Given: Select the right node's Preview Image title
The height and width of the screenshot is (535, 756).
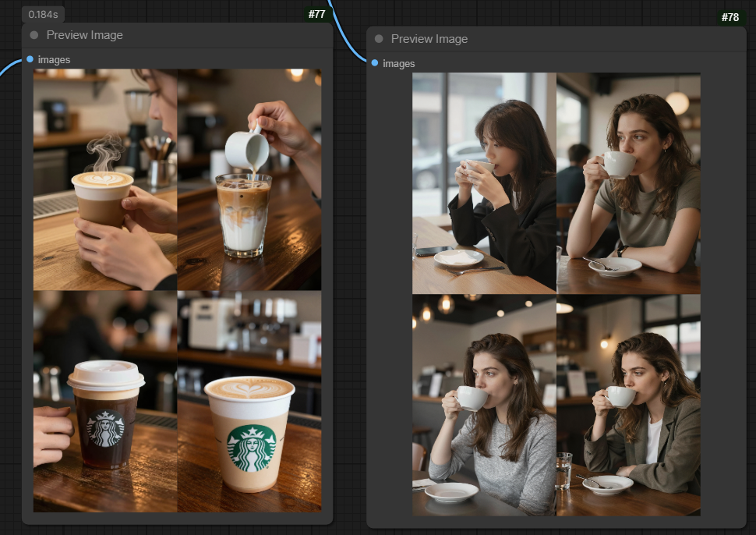Looking at the screenshot, I should pos(429,39).
